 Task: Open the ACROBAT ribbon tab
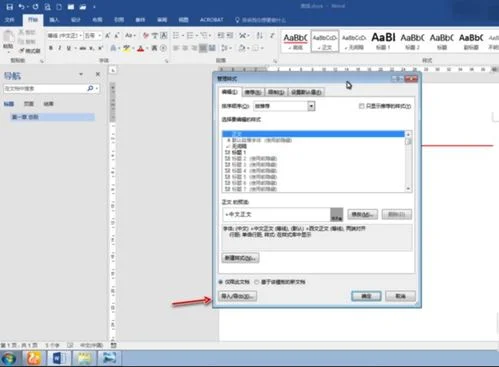click(211, 20)
